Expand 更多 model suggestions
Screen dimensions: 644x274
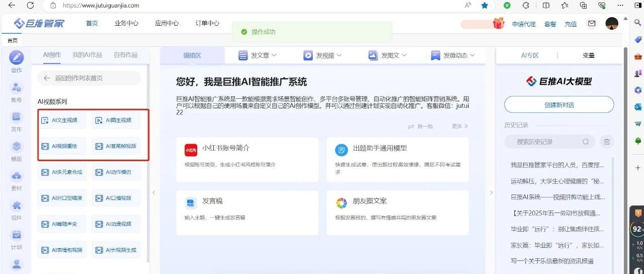click(460, 126)
